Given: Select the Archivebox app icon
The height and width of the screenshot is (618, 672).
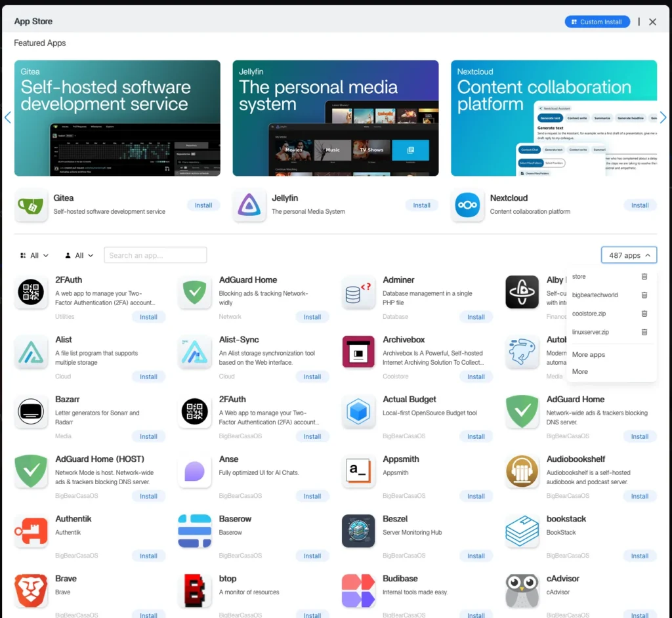Looking at the screenshot, I should tap(358, 352).
